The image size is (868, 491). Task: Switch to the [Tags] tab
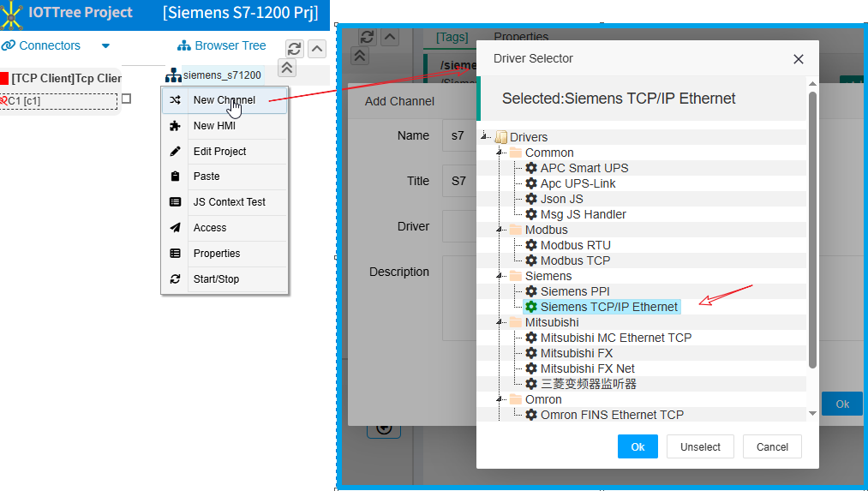pyautogui.click(x=452, y=37)
